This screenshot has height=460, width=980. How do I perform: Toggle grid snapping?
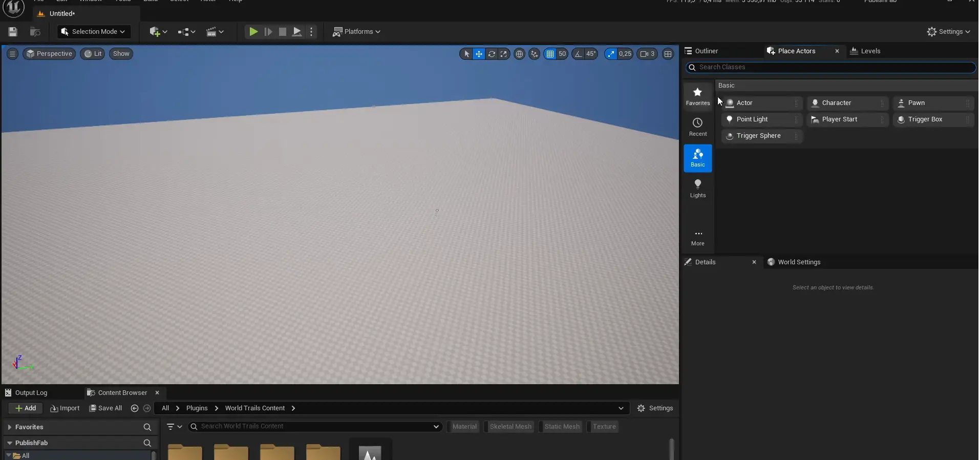pos(550,54)
